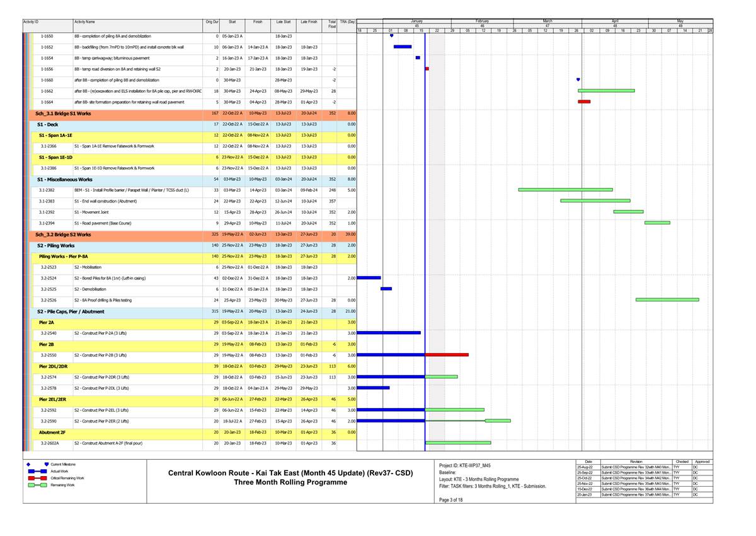Collapse the Sch_3.2 Bridge S2 Works group
This screenshot has height=536, width=756.
63,234
